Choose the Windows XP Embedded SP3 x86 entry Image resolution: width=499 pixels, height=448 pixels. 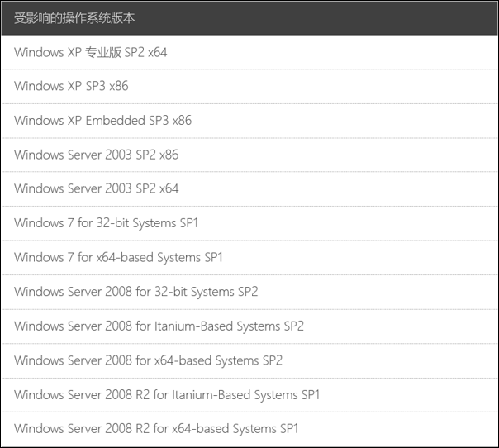click(249, 121)
